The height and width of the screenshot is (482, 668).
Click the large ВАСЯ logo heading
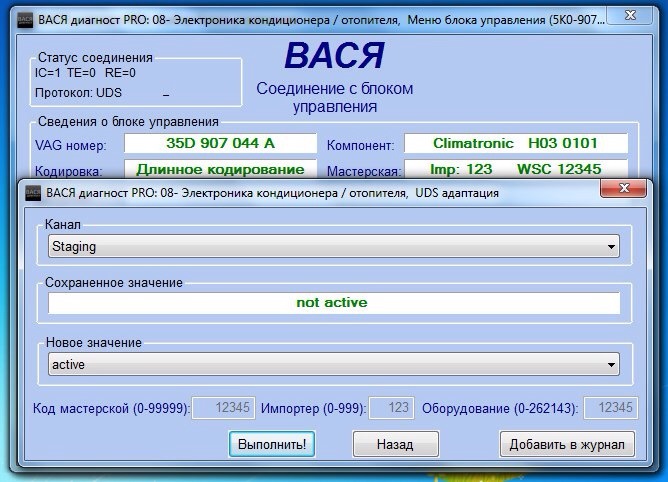click(333, 55)
